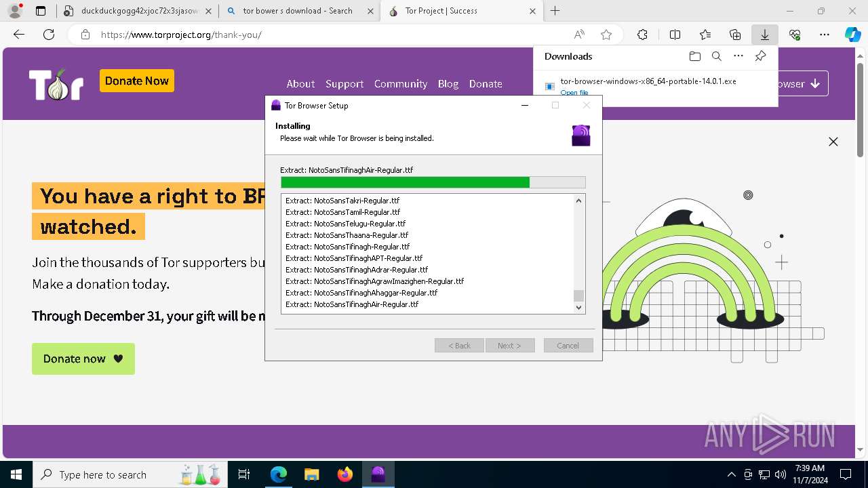Select log line NotoSansTifinaghAhaggar-Regular.ttf
The image size is (868, 488).
click(361, 293)
